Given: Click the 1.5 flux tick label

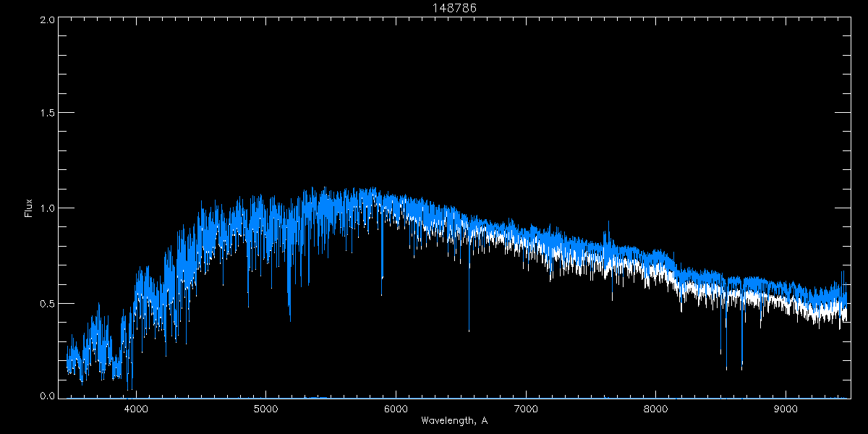Looking at the screenshot, I should pyautogui.click(x=48, y=114).
